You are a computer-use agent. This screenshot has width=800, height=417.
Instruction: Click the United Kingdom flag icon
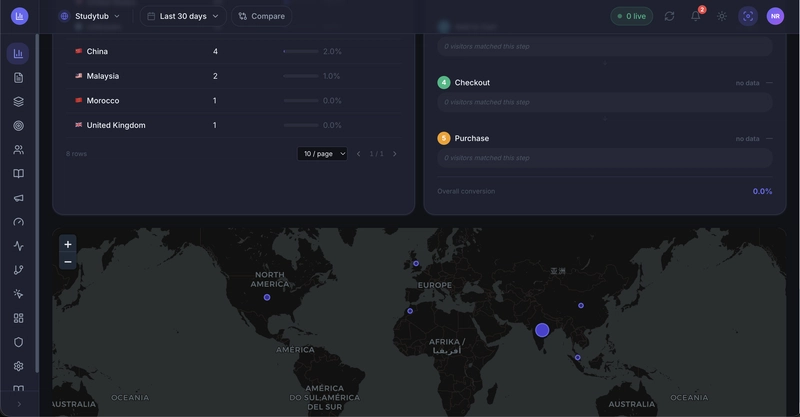79,125
